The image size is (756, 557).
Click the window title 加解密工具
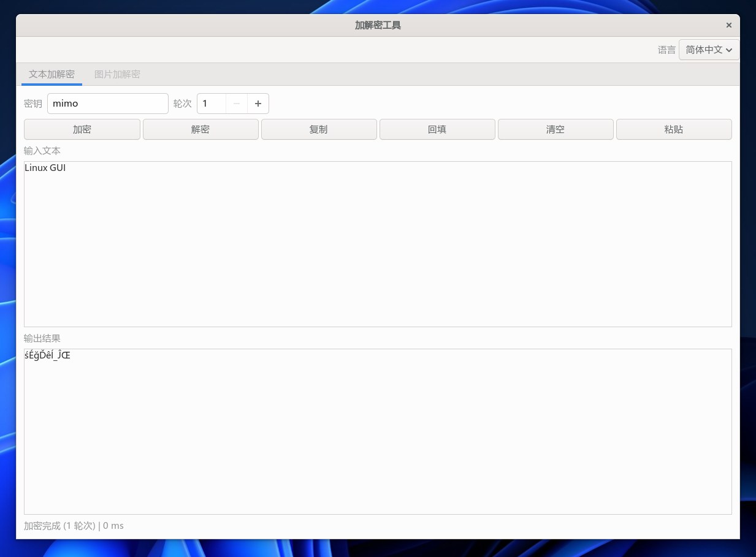tap(378, 25)
